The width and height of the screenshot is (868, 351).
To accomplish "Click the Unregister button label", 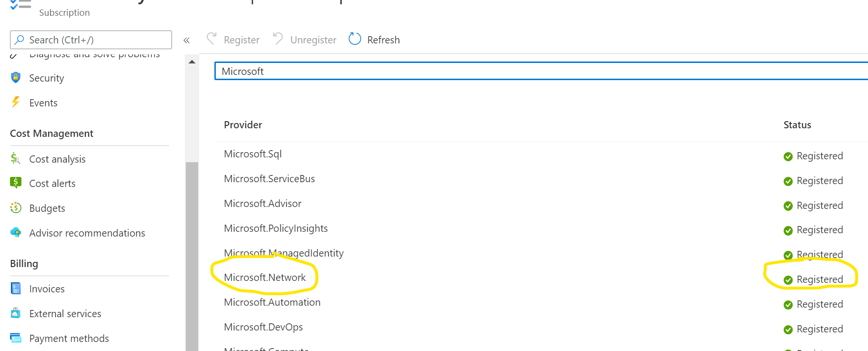I will [313, 40].
